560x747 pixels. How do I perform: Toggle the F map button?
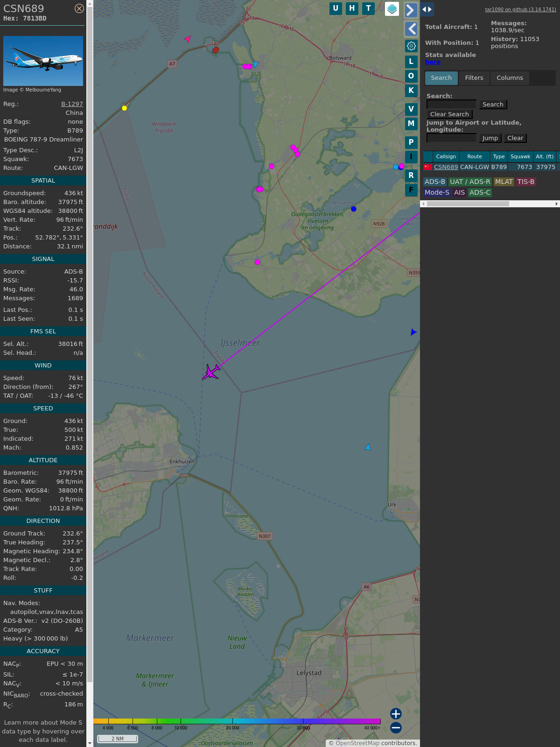click(411, 190)
